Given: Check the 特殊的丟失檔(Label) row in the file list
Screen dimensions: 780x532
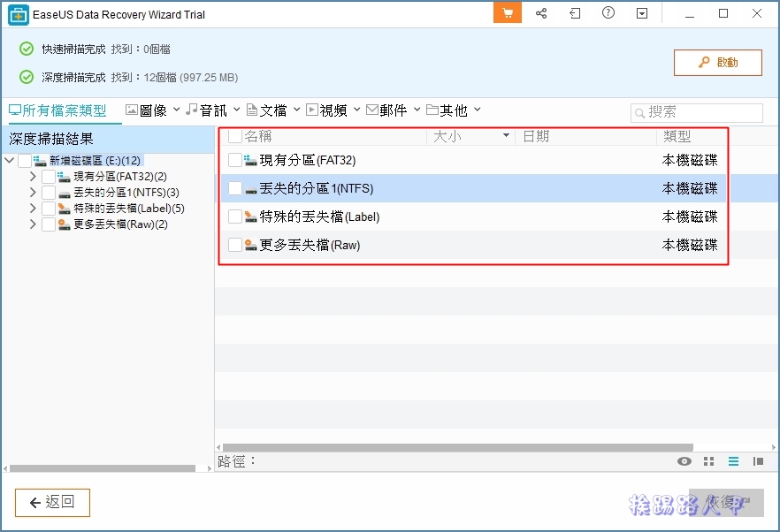Looking at the screenshot, I should click(235, 217).
